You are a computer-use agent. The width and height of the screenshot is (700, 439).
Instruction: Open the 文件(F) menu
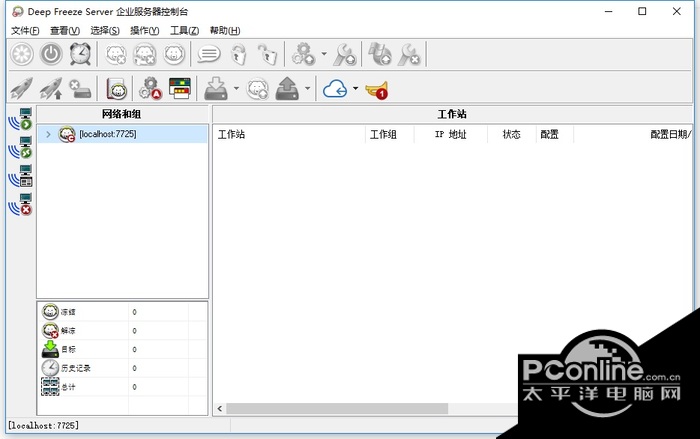coord(25,30)
